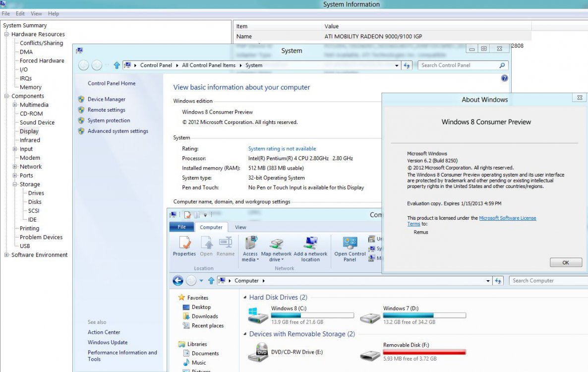
Task: Click the Advanced system settings shield icon
Action: pos(81,131)
